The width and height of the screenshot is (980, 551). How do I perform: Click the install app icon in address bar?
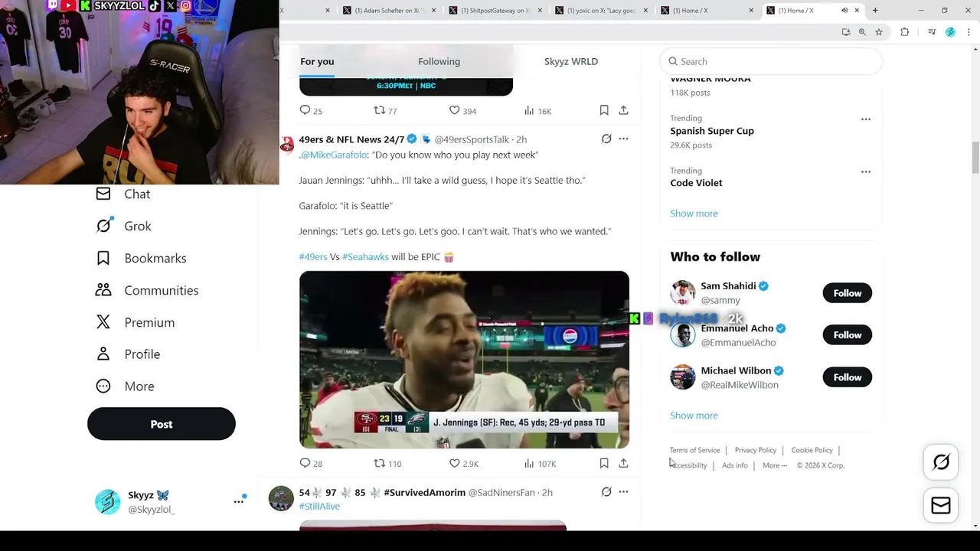pyautogui.click(x=845, y=32)
